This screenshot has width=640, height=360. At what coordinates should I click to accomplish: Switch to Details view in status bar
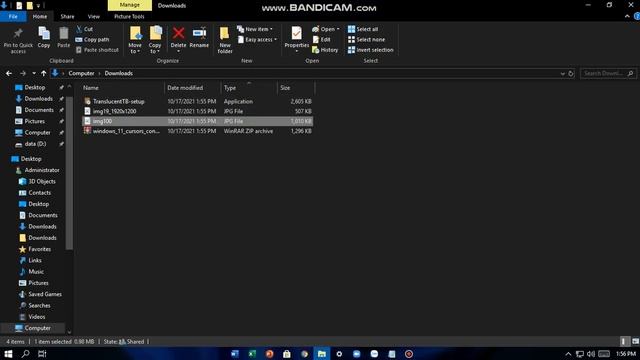624,341
